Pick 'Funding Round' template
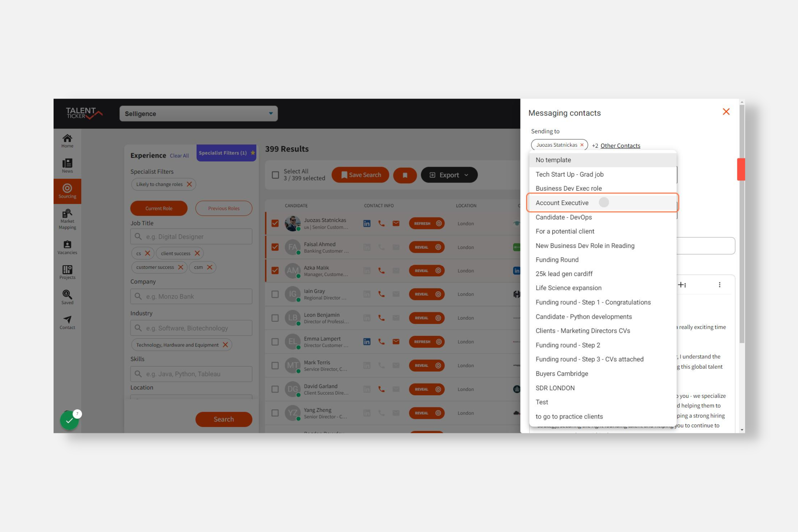Image resolution: width=798 pixels, height=532 pixels. (x=603, y=260)
